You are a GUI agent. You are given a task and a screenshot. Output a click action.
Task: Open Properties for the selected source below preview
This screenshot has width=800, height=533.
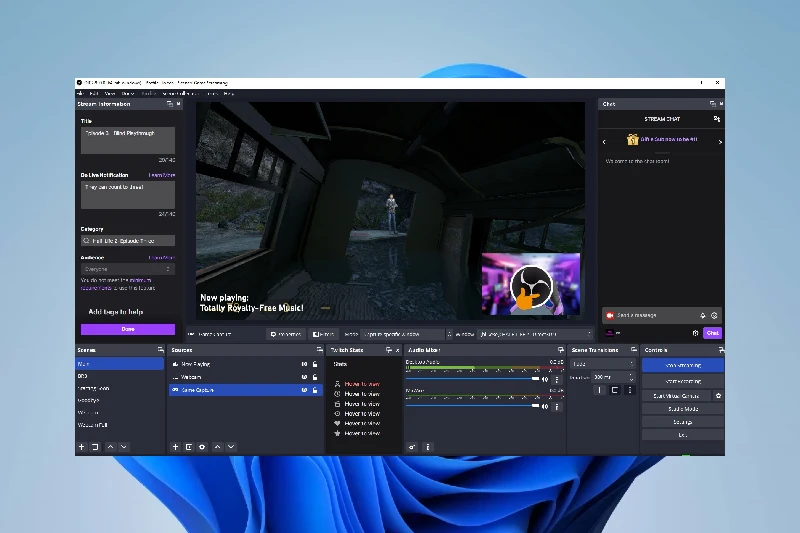(286, 335)
